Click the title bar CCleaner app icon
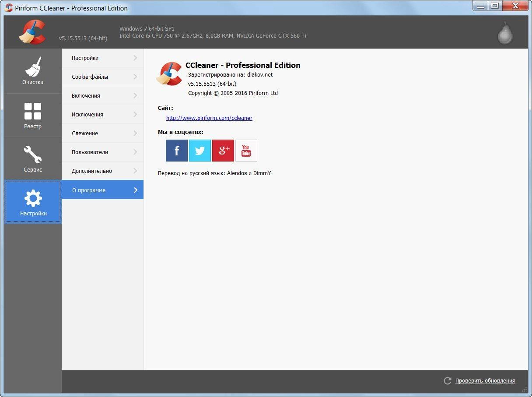 point(9,8)
